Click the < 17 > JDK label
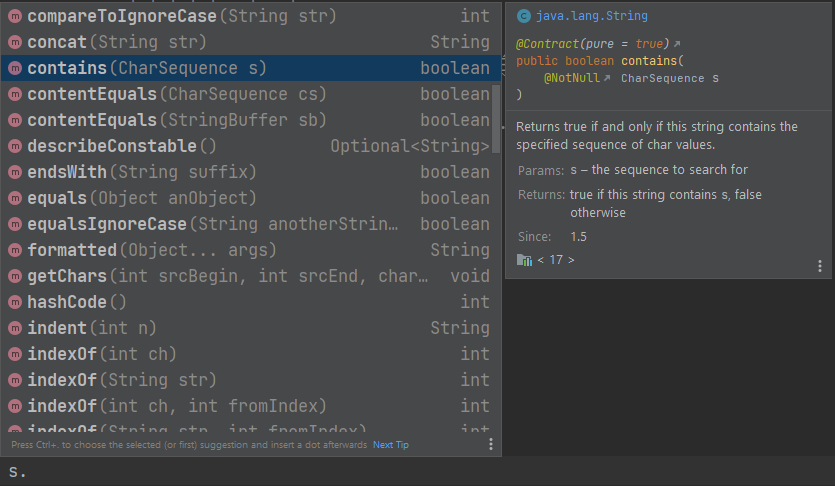Screen dimensions: 835x486 click(x=555, y=260)
